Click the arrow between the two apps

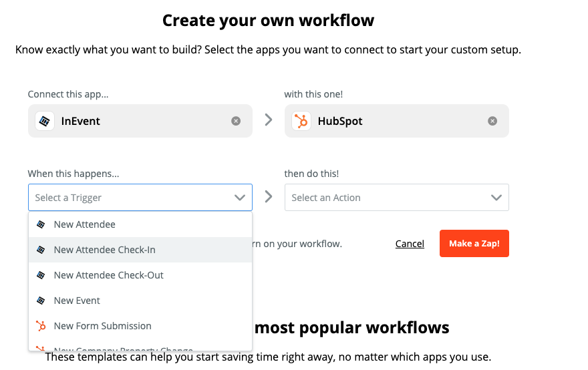pyautogui.click(x=269, y=120)
